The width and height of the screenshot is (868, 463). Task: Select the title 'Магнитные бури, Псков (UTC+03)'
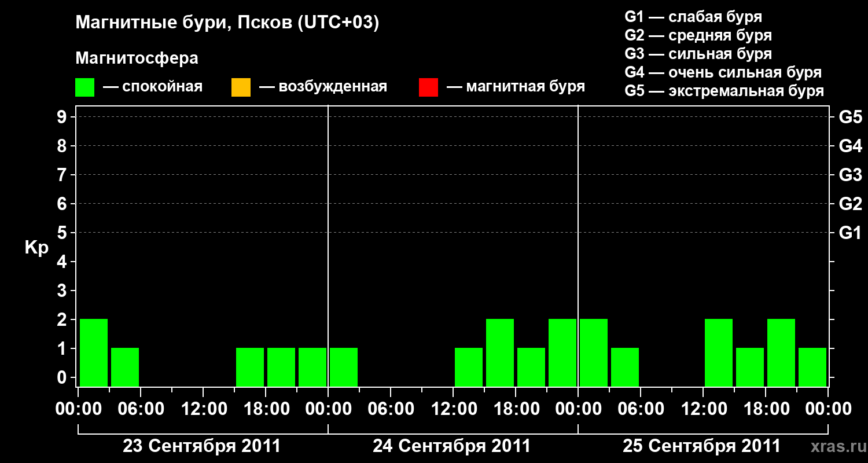click(x=227, y=23)
